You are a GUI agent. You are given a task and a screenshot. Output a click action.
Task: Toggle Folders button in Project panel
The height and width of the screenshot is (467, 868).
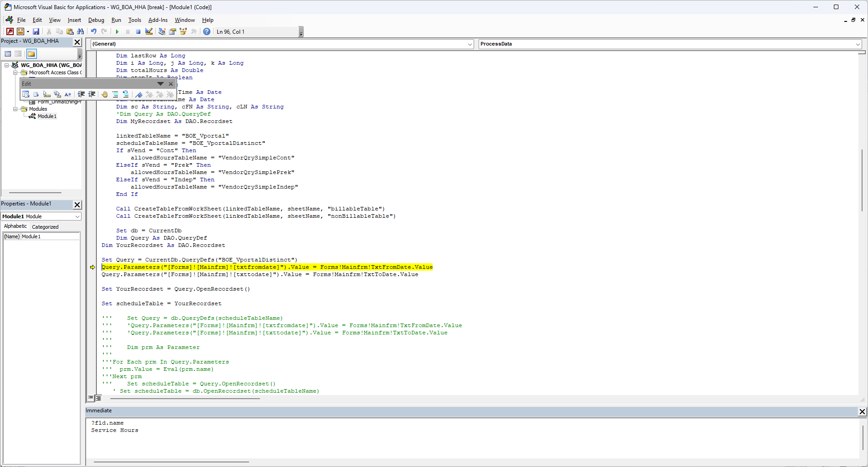tap(31, 54)
